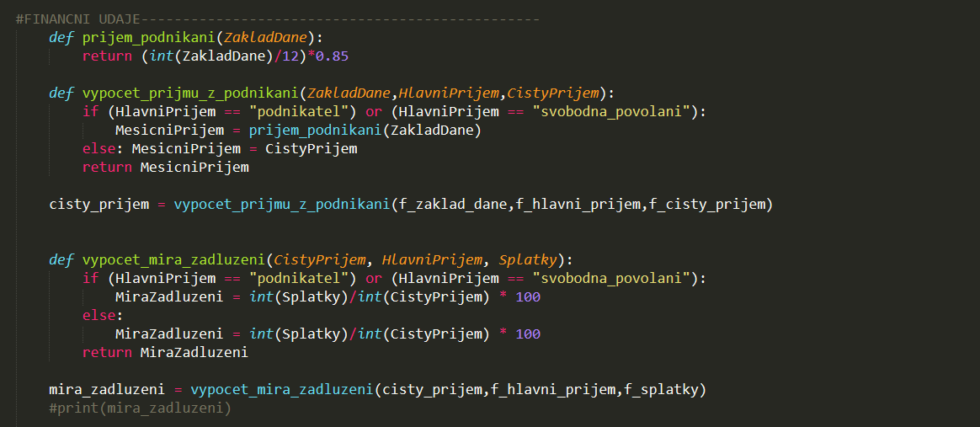The height and width of the screenshot is (427, 980).
Task: Click the argument 'f_cisty_prijem'
Action: 707,205
